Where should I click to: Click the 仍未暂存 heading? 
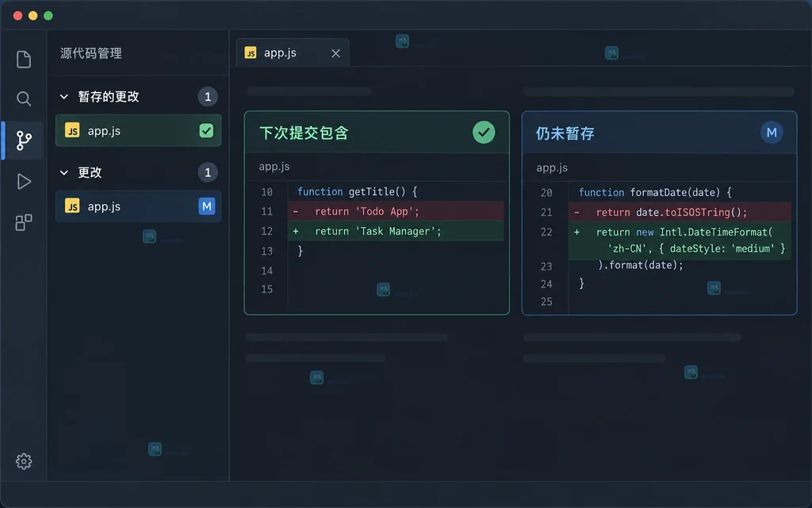tap(565, 133)
